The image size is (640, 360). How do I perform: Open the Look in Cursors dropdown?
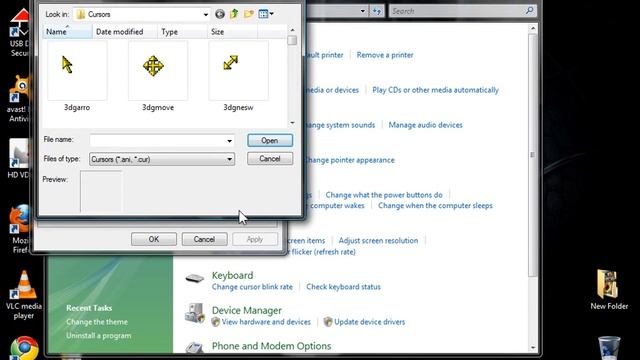click(205, 14)
